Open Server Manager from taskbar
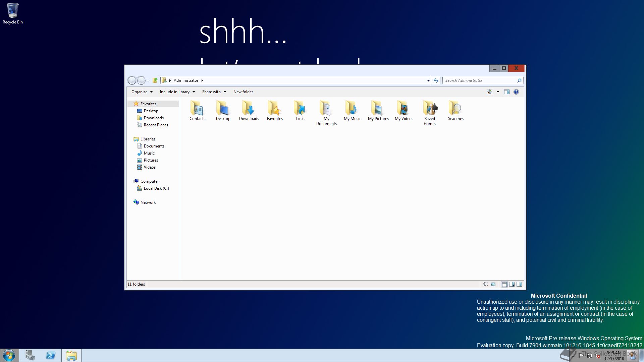The width and height of the screenshot is (644, 362). coord(30,355)
